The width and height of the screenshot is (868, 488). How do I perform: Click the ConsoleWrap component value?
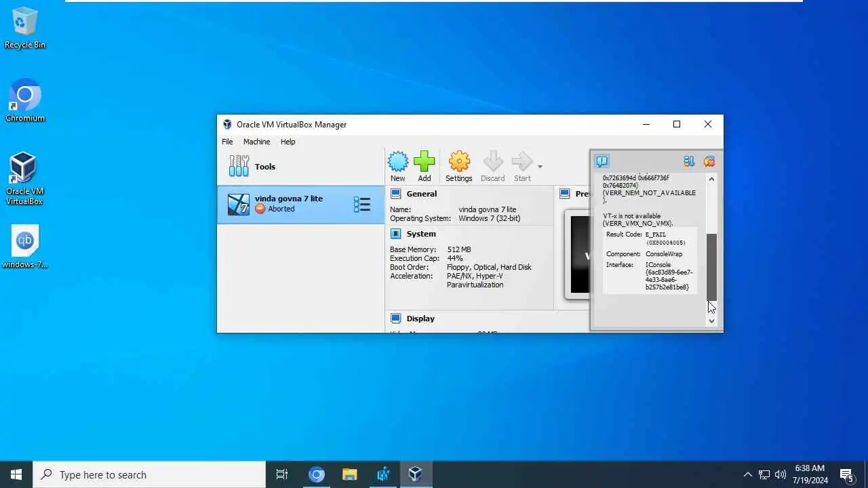664,254
